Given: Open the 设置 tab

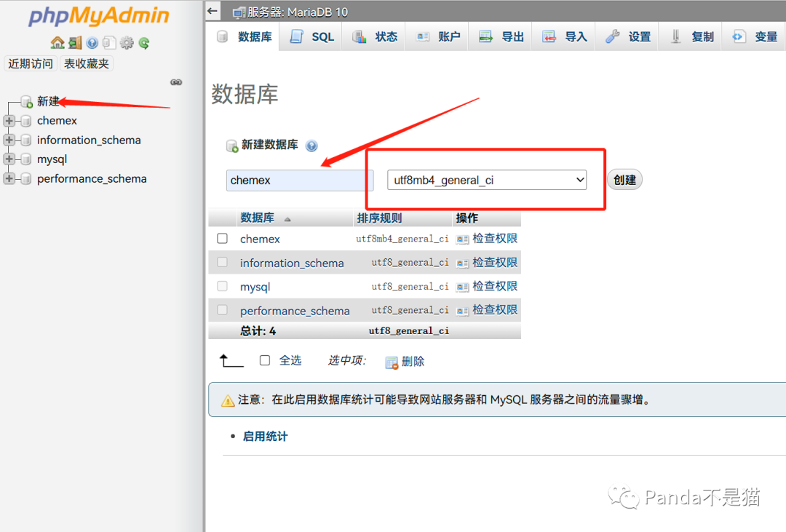Looking at the screenshot, I should (628, 36).
